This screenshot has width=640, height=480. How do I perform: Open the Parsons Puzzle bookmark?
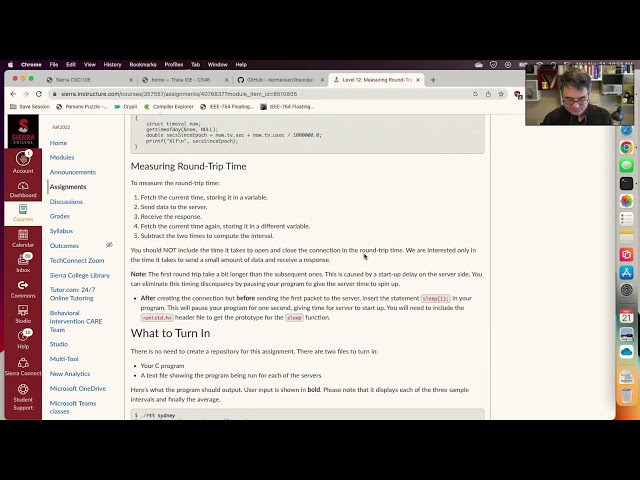(x=82, y=107)
